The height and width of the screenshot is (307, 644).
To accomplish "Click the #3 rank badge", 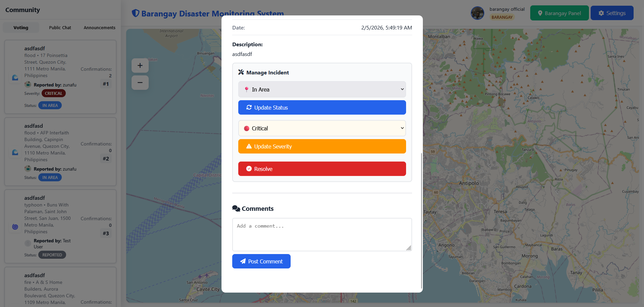I will pos(106,233).
